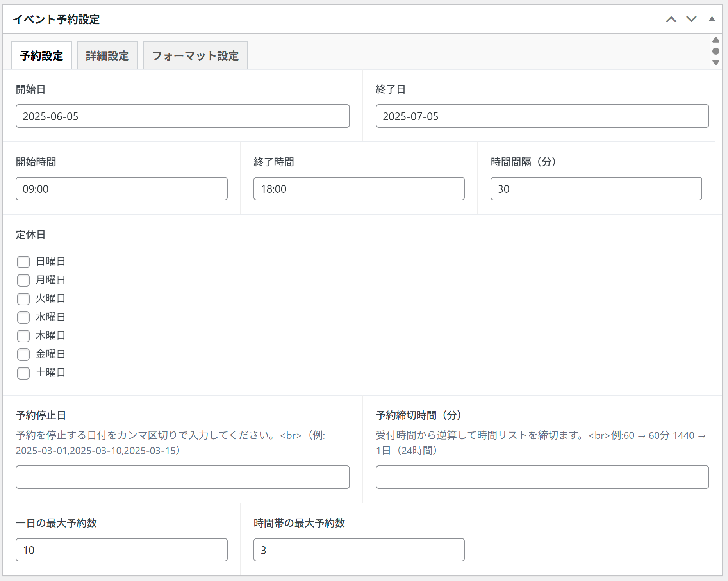Image resolution: width=728 pixels, height=581 pixels.
Task: Collapse the イベント予約設定 panel
Action: [x=712, y=19]
